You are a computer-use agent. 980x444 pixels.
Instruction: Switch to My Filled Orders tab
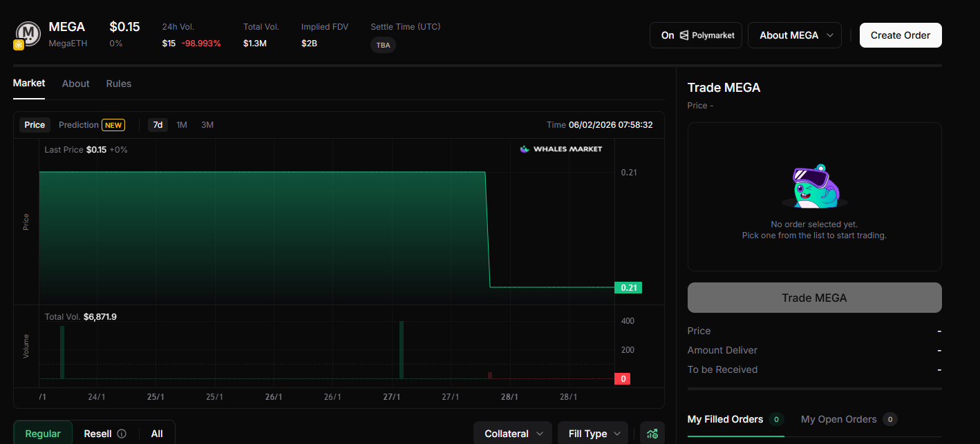click(735, 419)
